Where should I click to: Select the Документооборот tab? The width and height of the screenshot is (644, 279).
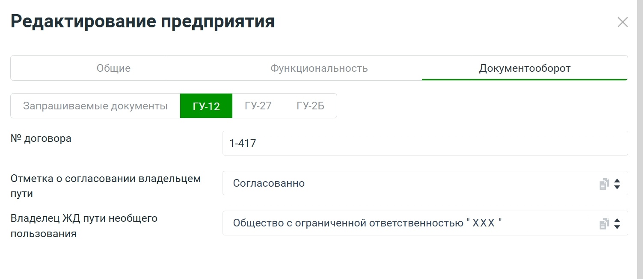click(x=525, y=68)
